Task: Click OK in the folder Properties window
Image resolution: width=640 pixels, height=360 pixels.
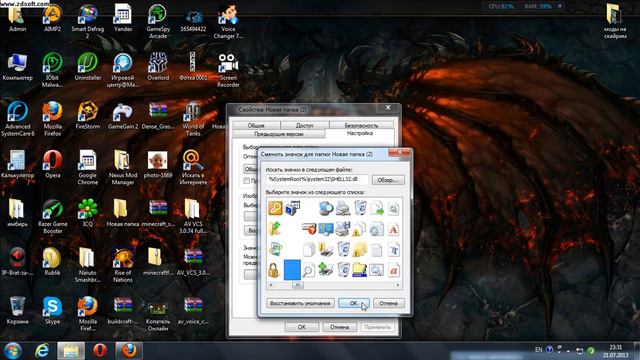Action: click(302, 327)
